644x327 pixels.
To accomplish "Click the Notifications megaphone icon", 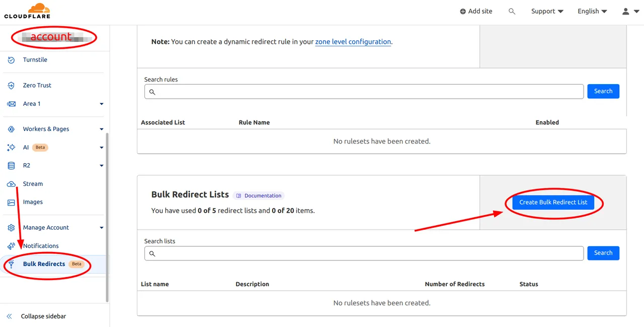I will point(12,246).
